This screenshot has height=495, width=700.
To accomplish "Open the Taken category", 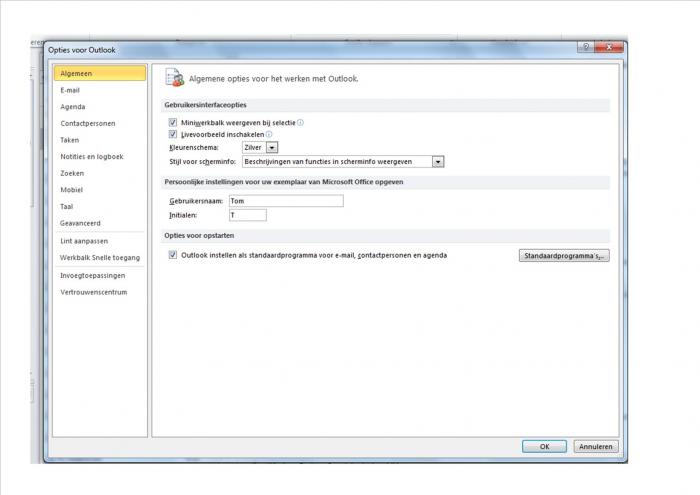I will (70, 140).
